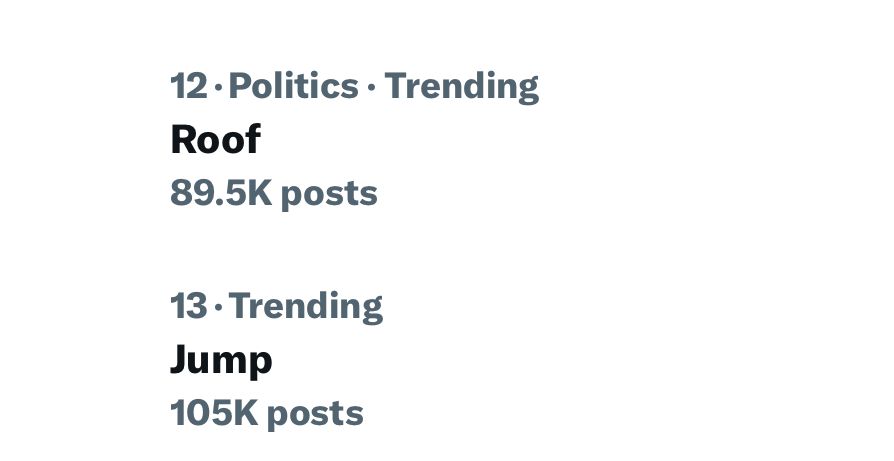The height and width of the screenshot is (461, 894).
Task: Select the Politics category label
Action: point(293,87)
